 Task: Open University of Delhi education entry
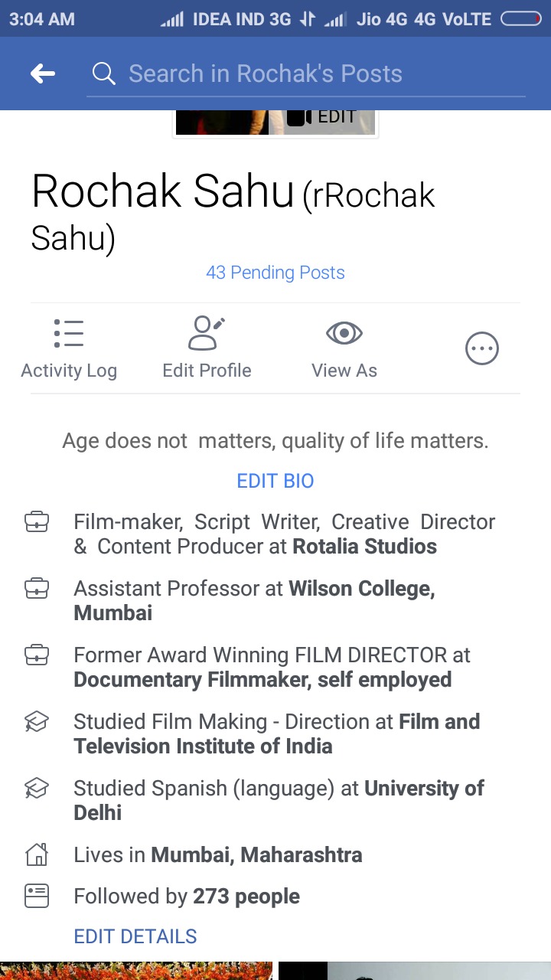pyautogui.click(x=279, y=800)
